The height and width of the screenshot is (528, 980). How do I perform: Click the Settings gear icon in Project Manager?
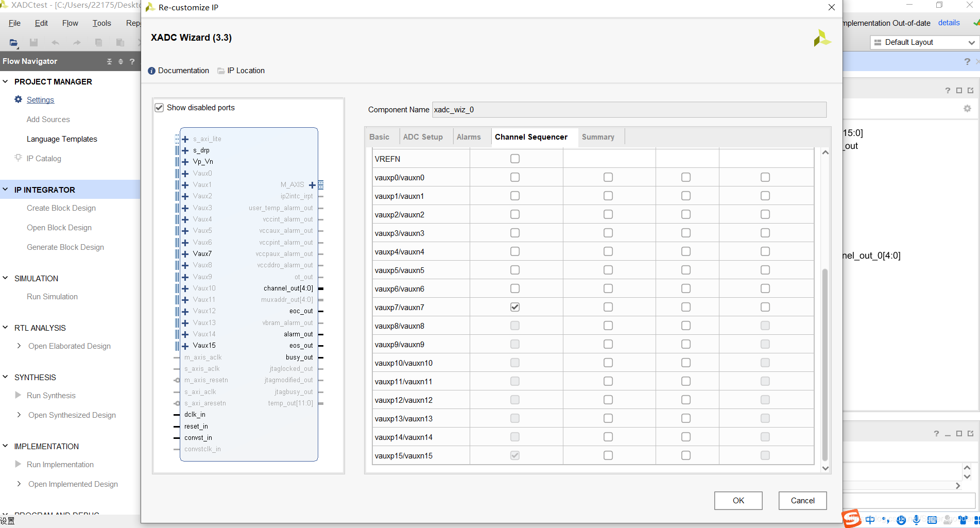tap(19, 99)
